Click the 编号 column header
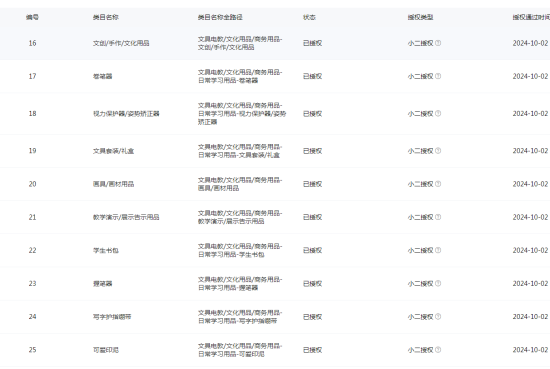Image resolution: width=550 pixels, height=369 pixels. 32,17
